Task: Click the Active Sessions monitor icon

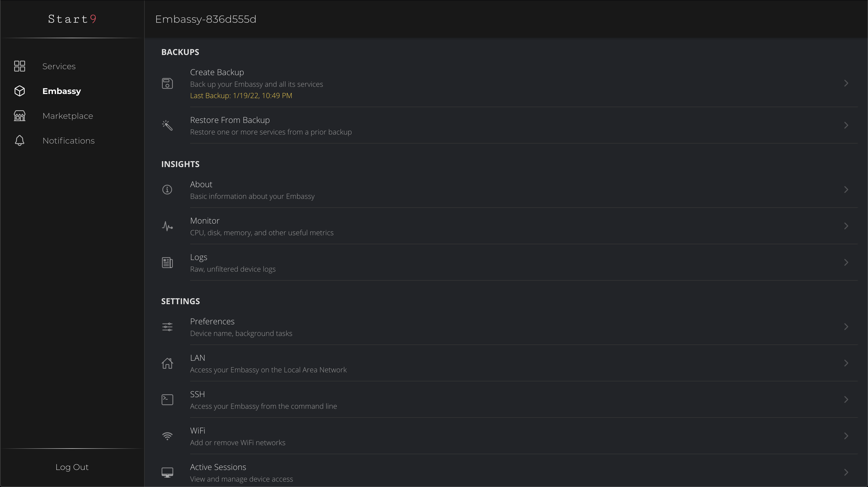Action: [x=167, y=472]
